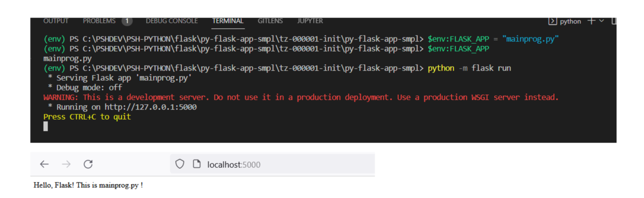Select the TERMINAL tab
The image size is (644, 198).
point(228,21)
